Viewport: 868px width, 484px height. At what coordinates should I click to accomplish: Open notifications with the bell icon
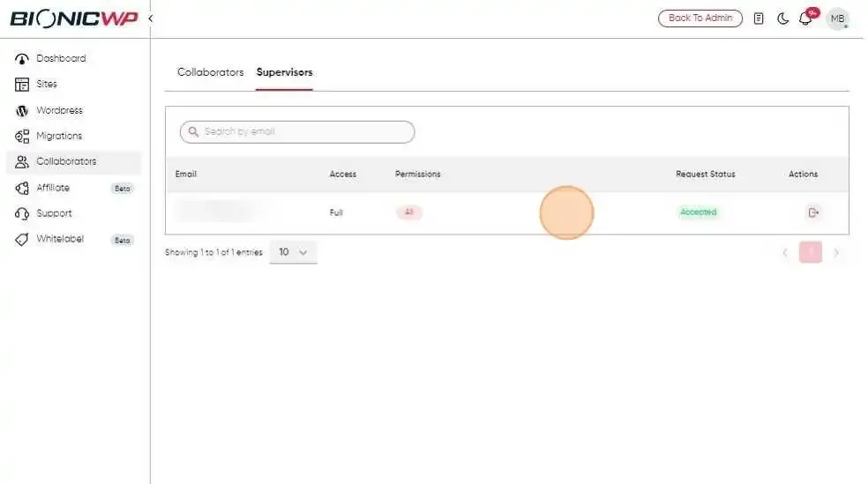click(x=805, y=19)
